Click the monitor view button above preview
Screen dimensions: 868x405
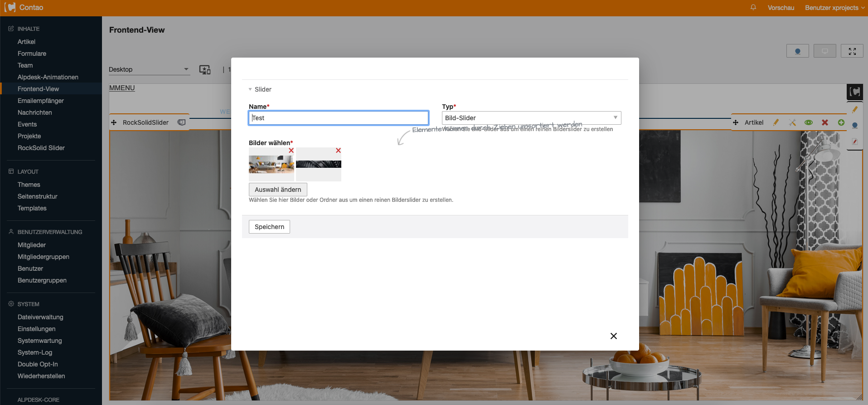point(825,51)
